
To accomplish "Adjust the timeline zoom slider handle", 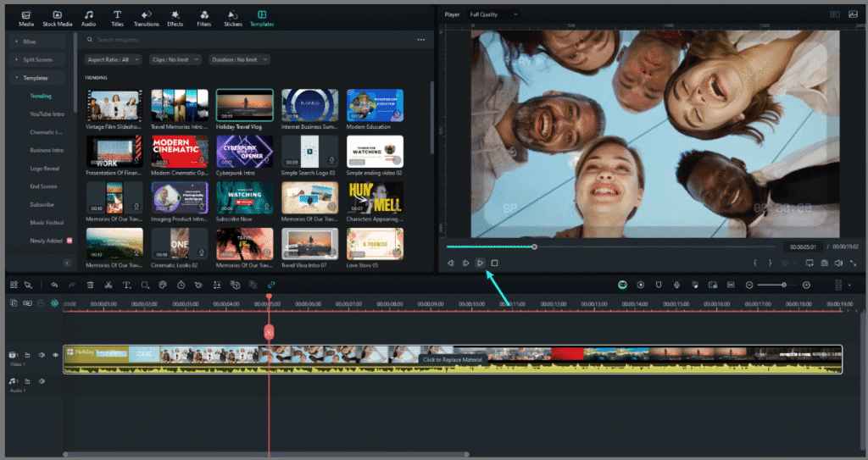I will point(784,285).
